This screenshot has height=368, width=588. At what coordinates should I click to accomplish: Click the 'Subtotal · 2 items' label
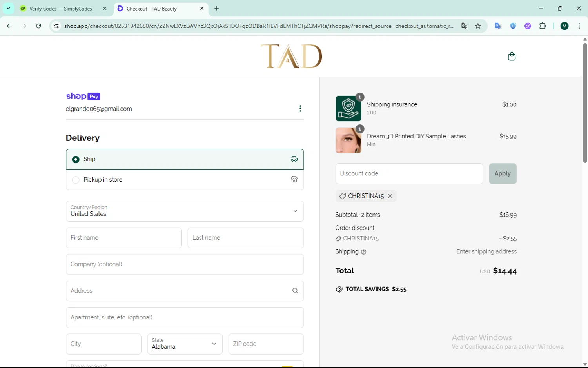pos(358,215)
